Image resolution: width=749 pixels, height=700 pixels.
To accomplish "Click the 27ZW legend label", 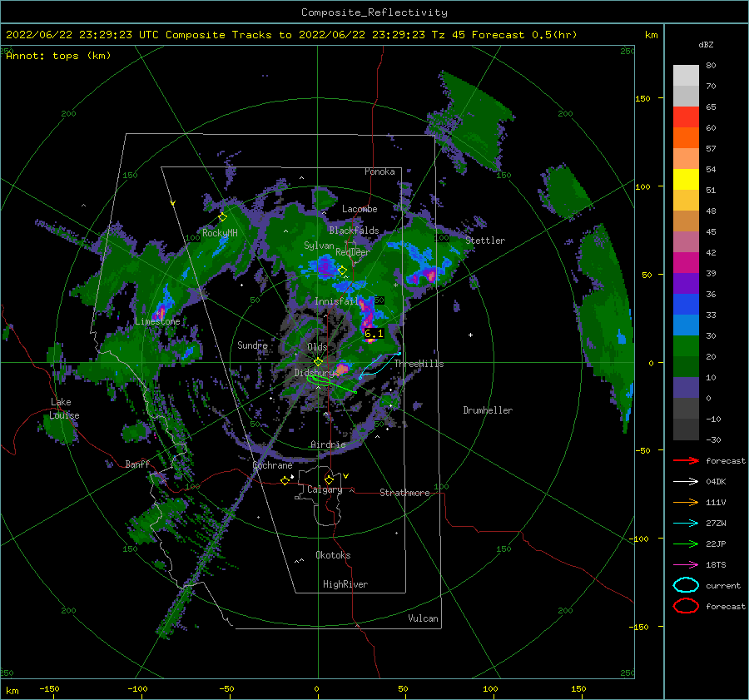I will (x=716, y=524).
